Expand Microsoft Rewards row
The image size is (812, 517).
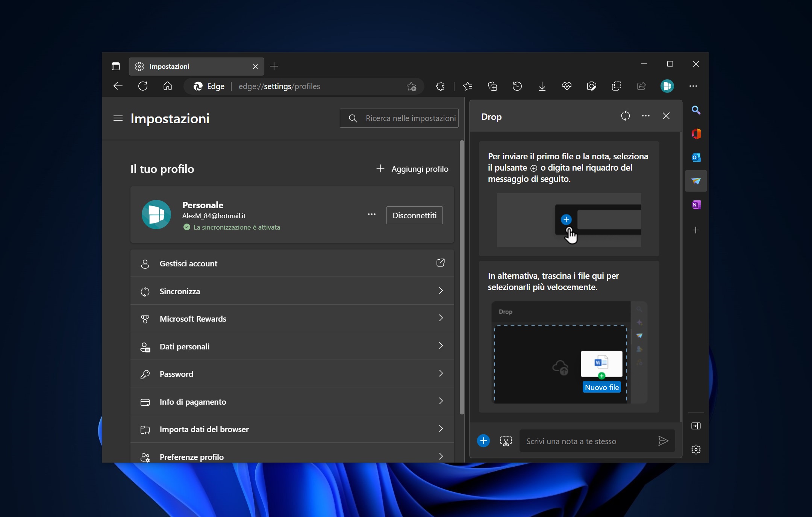point(292,319)
